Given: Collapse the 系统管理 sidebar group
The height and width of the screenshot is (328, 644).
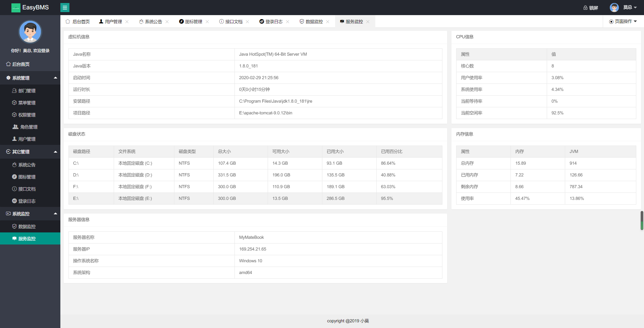Looking at the screenshot, I should click(x=30, y=78).
